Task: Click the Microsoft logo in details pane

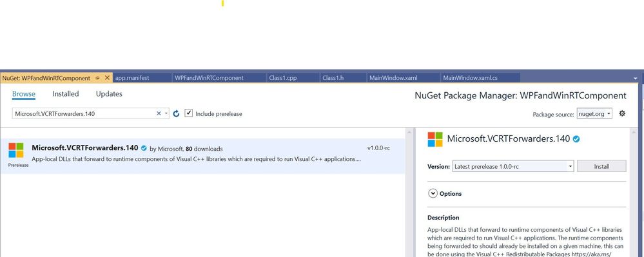Action: 435,139
